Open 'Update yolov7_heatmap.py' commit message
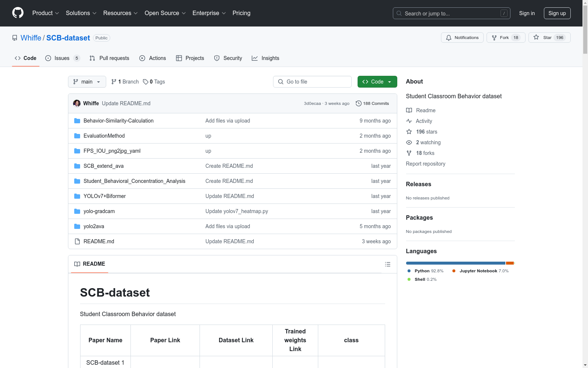 [x=237, y=211]
